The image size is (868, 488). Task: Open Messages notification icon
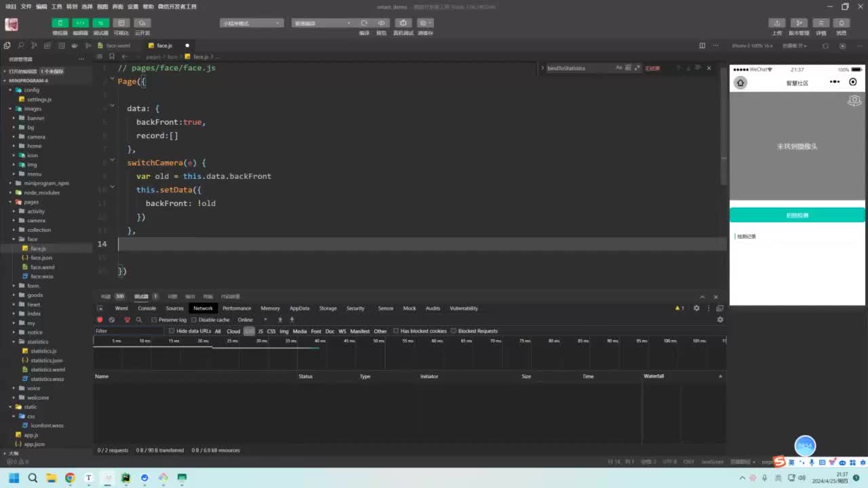coord(842,23)
